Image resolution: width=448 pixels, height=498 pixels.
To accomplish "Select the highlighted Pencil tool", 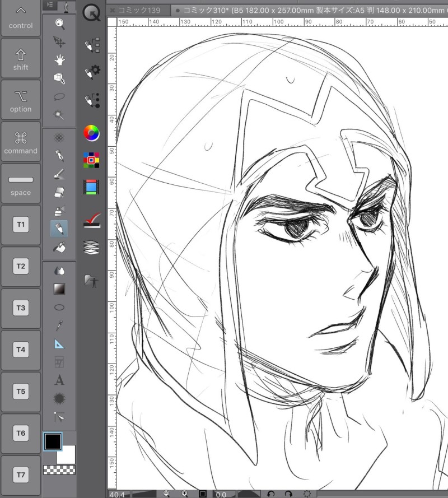I will (59, 229).
